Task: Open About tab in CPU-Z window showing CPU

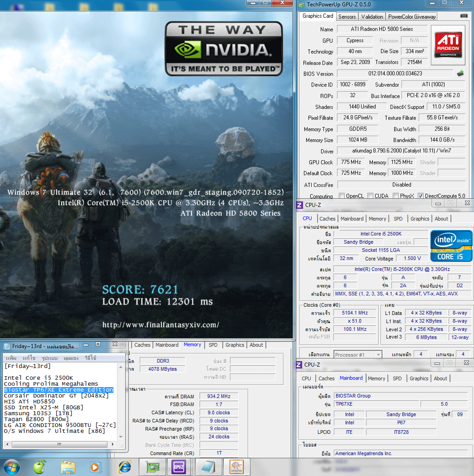Action: 441,219
